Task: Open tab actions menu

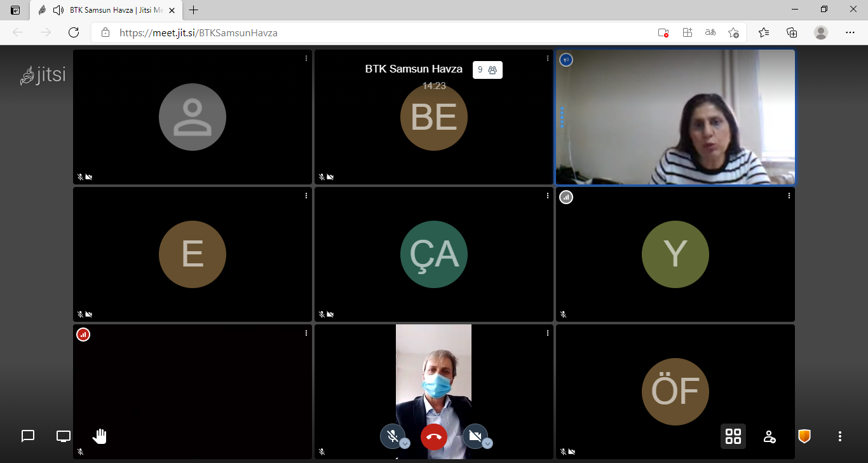Action: point(15,10)
